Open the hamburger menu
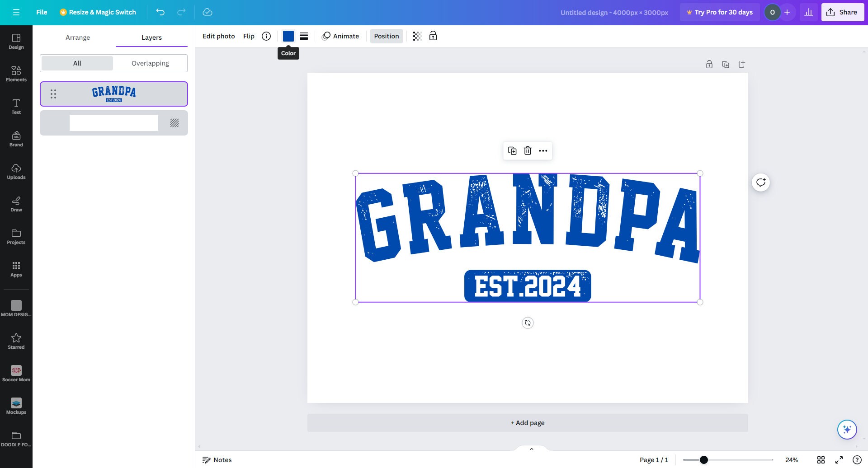 pos(17,12)
